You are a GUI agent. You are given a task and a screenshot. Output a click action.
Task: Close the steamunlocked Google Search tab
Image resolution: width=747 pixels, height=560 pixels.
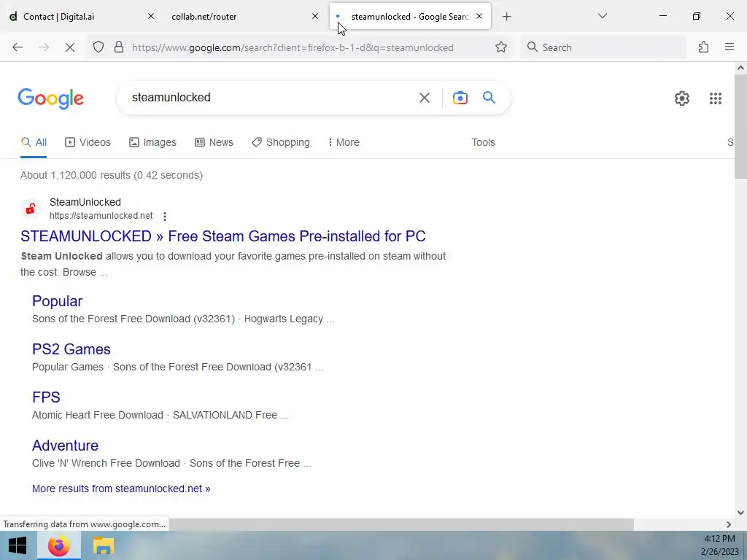coord(479,16)
